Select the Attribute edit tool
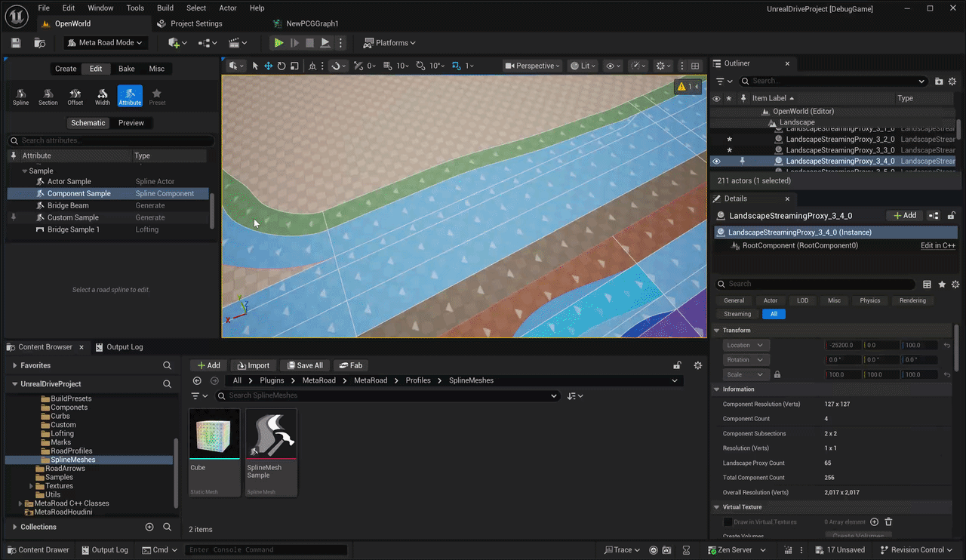The image size is (966, 560). (x=130, y=97)
